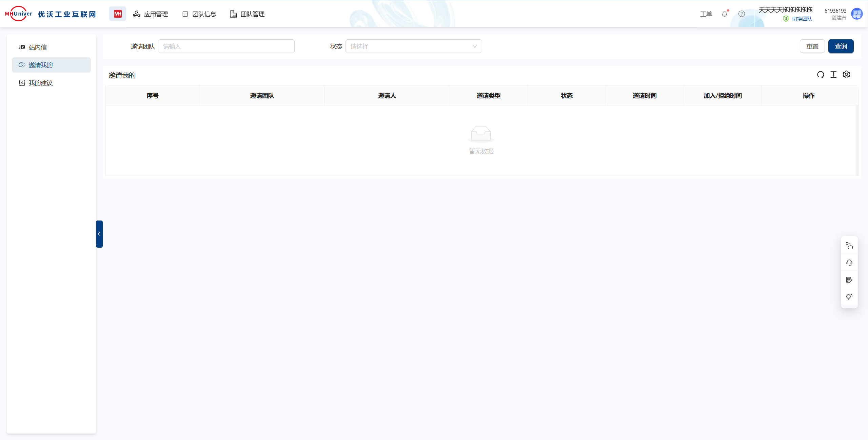Collapse the left sidebar panel
The height and width of the screenshot is (440, 868).
[99, 234]
